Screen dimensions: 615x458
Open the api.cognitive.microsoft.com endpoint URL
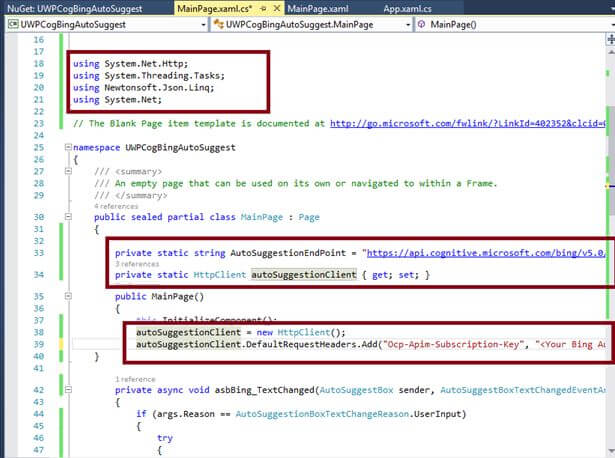pos(486,253)
